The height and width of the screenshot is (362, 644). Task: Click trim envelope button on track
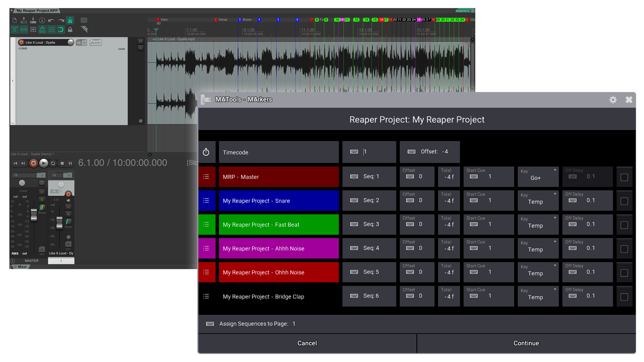pos(96,43)
